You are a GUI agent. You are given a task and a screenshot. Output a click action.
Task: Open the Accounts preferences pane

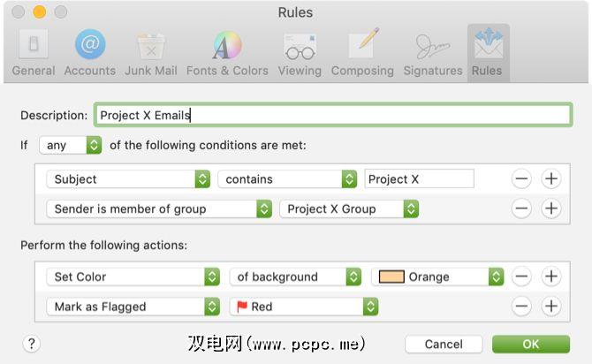[89, 52]
